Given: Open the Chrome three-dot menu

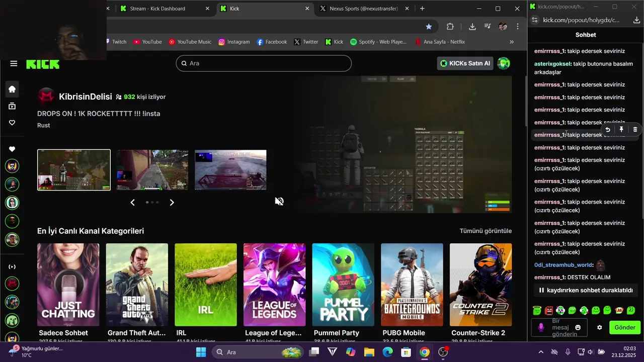Looking at the screenshot, I should 518,27.
